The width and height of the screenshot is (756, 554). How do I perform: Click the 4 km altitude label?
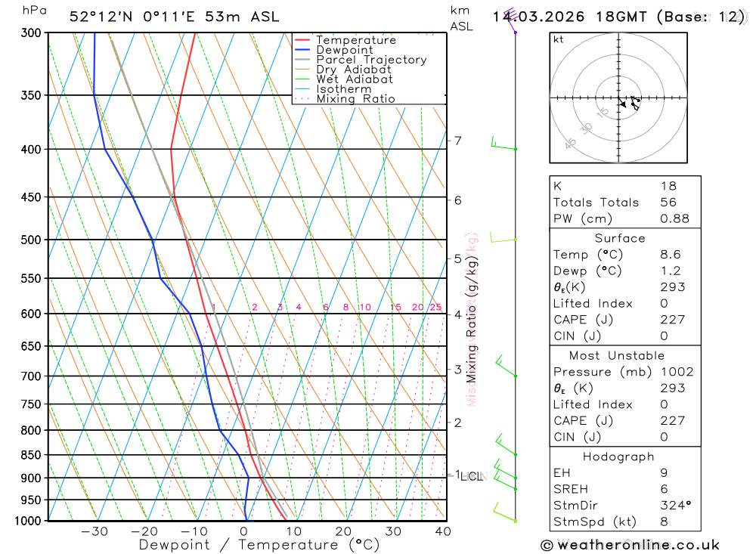(457, 315)
